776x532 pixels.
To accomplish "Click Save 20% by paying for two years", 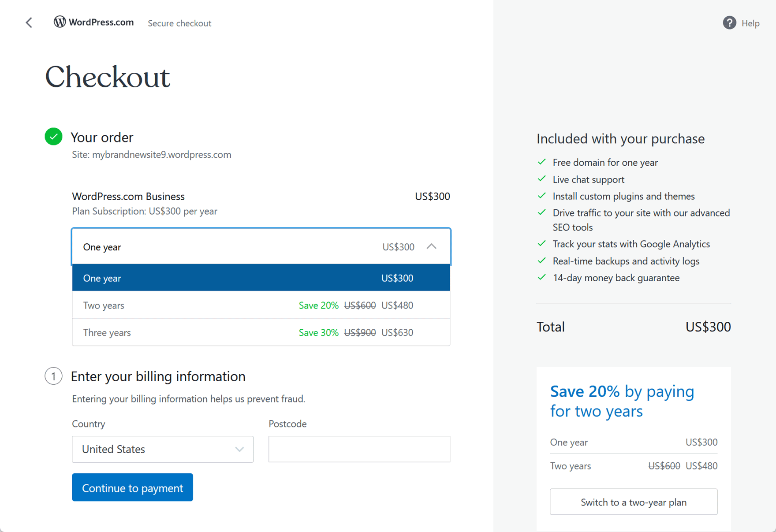I will [622, 401].
